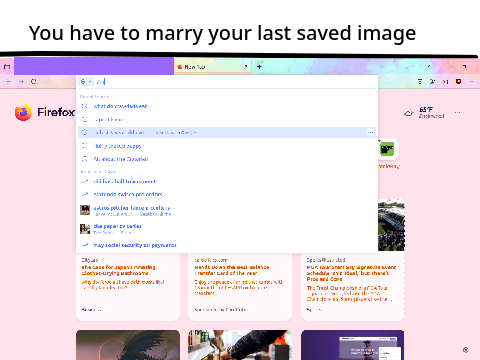Choose trending 'nintendo switch pre orders'

pyautogui.click(x=227, y=194)
